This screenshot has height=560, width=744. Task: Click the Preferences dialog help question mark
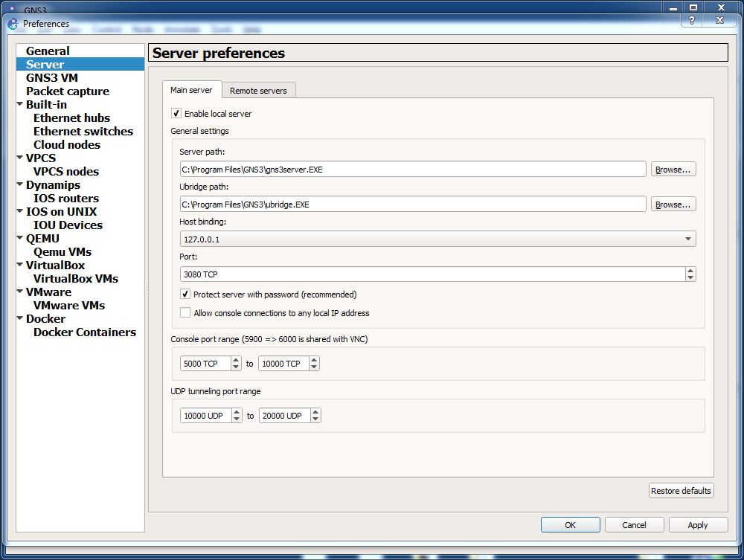[692, 20]
